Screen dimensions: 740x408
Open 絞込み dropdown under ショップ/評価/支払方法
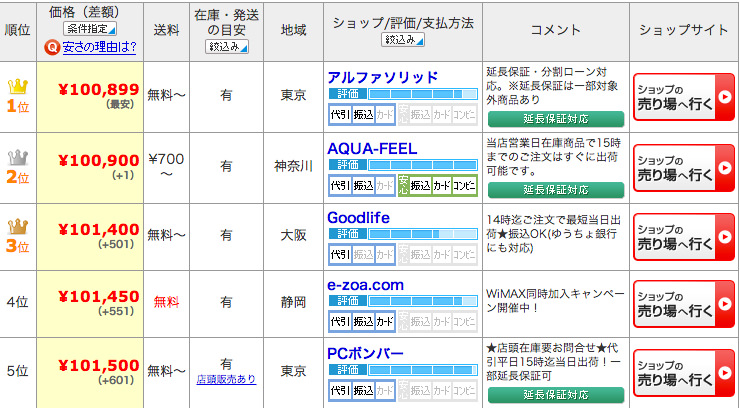click(x=403, y=40)
